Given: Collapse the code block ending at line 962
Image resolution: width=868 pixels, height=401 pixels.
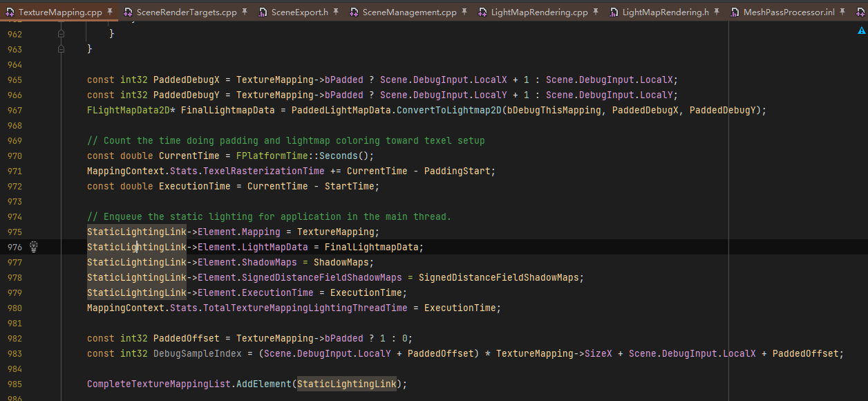Looking at the screenshot, I should pos(61,34).
